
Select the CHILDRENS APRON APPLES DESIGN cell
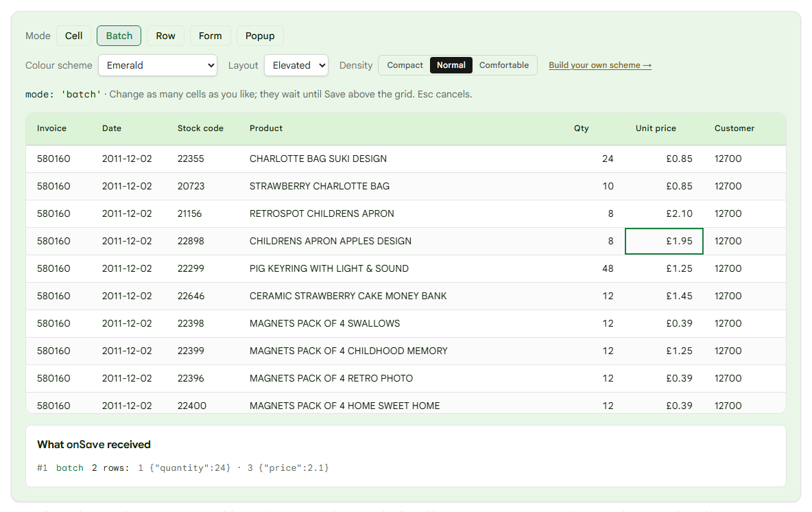(x=401, y=241)
